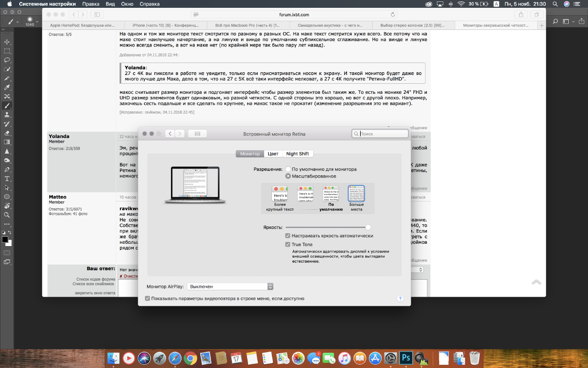This screenshot has height=368, width=588.
Task: Toggle the Safari sidebar button
Action: tap(97, 15)
